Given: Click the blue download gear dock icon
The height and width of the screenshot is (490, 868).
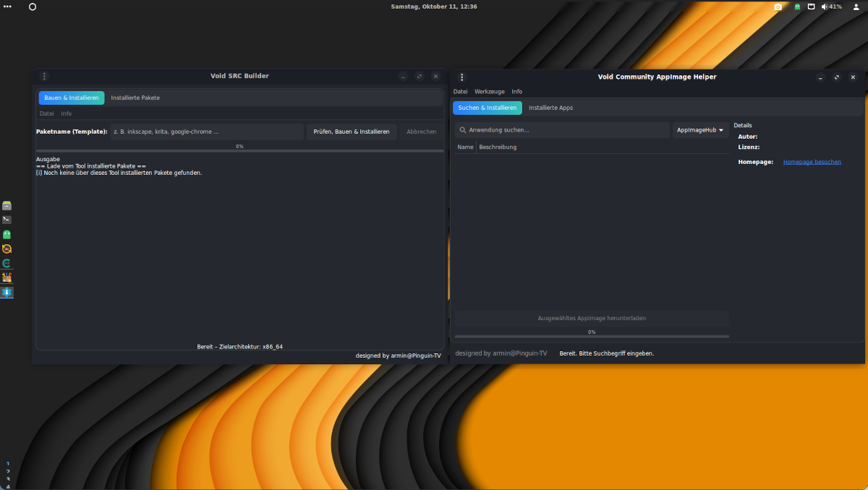Looking at the screenshot, I should 7,292.
